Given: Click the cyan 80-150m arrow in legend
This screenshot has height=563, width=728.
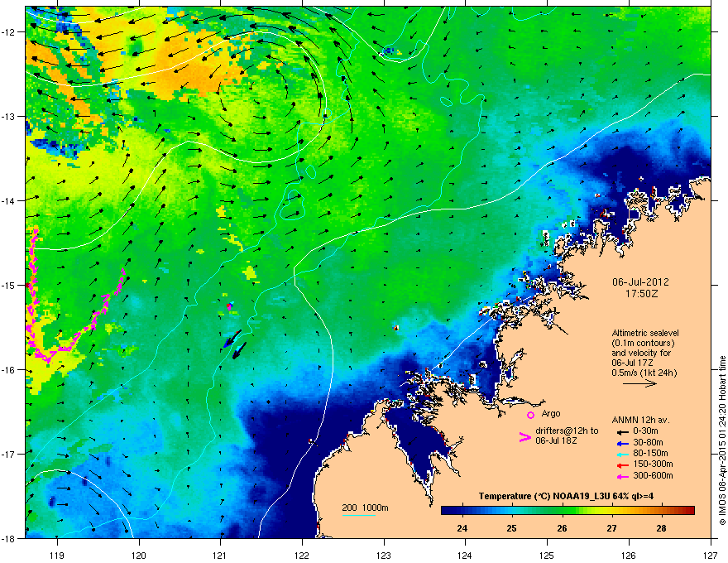Looking at the screenshot, I should [x=623, y=454].
